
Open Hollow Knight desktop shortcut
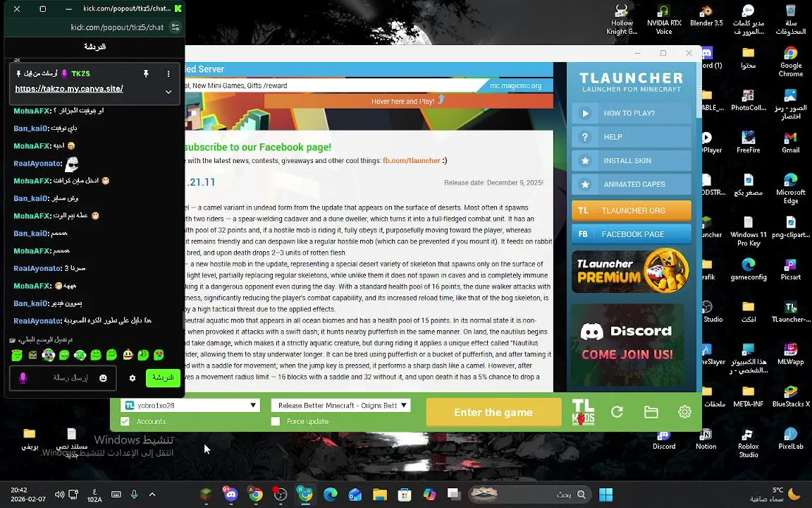coord(622,20)
